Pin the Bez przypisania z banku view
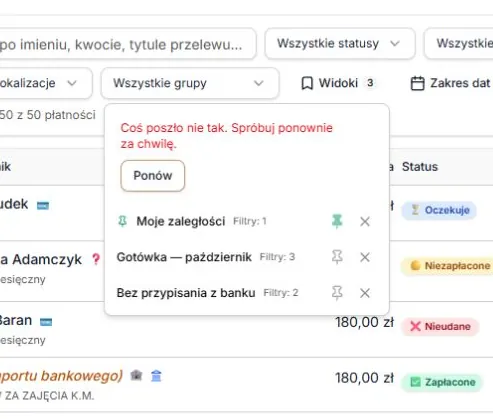The width and height of the screenshot is (493, 419). coord(337,293)
